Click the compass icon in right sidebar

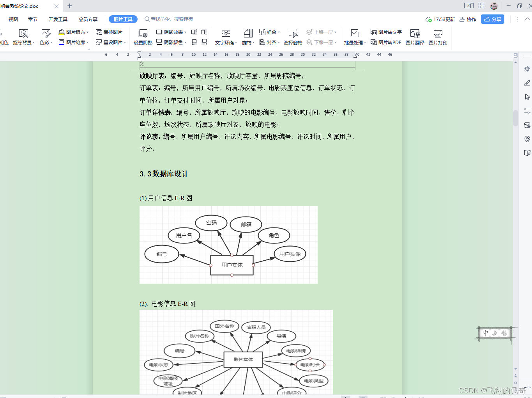coord(527,139)
